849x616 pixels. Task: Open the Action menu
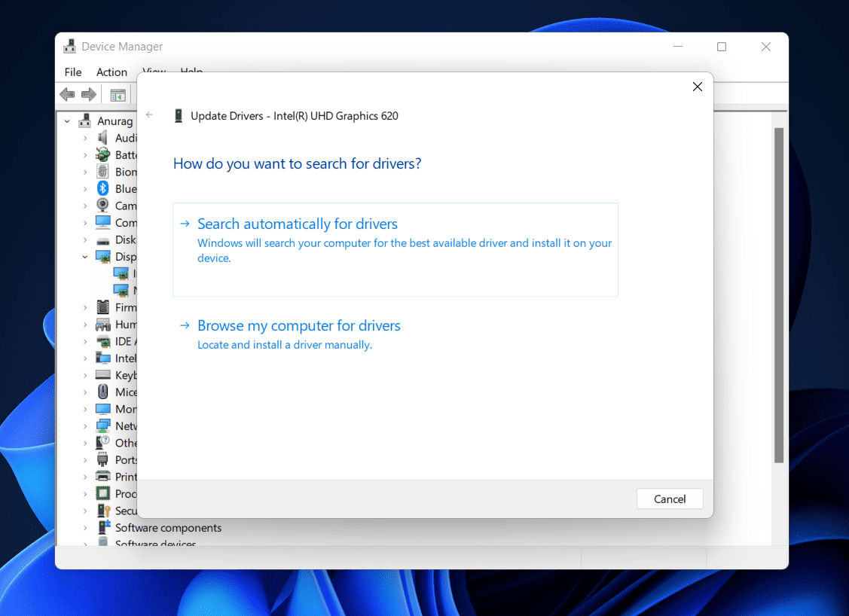tap(111, 72)
